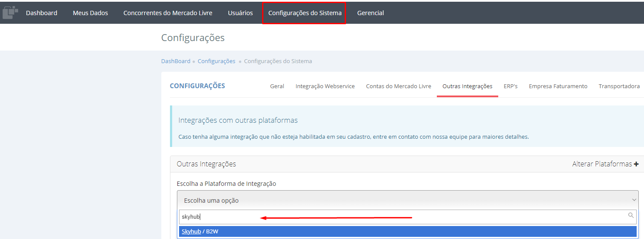Viewport: 644px width, 239px height.
Task: Click Integrações com outras plataformas heading
Action: (x=238, y=120)
